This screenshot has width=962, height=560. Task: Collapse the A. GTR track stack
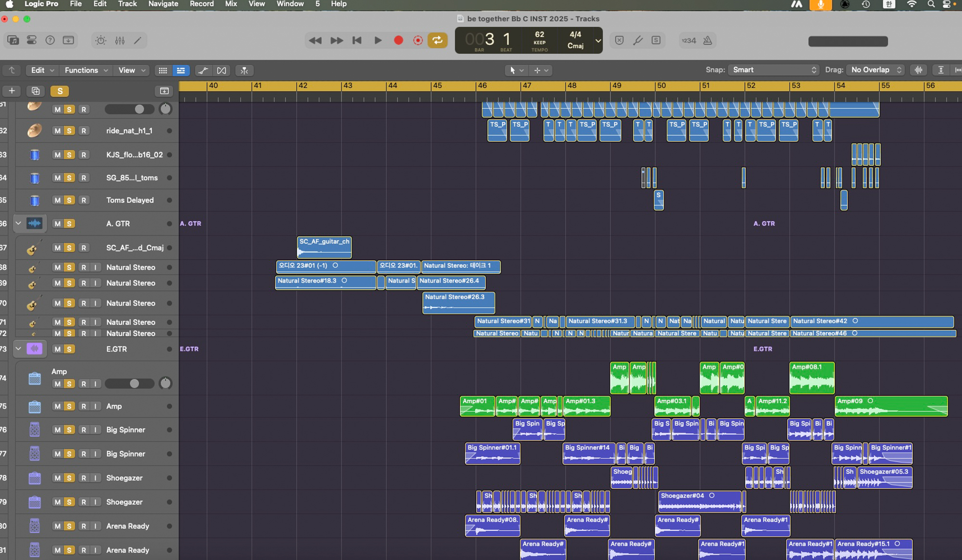[x=18, y=224]
